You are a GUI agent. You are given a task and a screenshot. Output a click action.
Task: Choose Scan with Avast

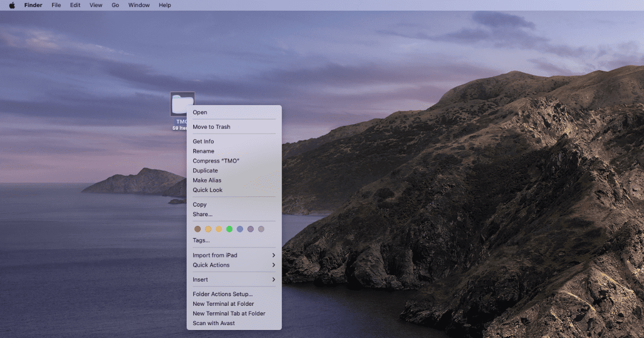pyautogui.click(x=214, y=323)
